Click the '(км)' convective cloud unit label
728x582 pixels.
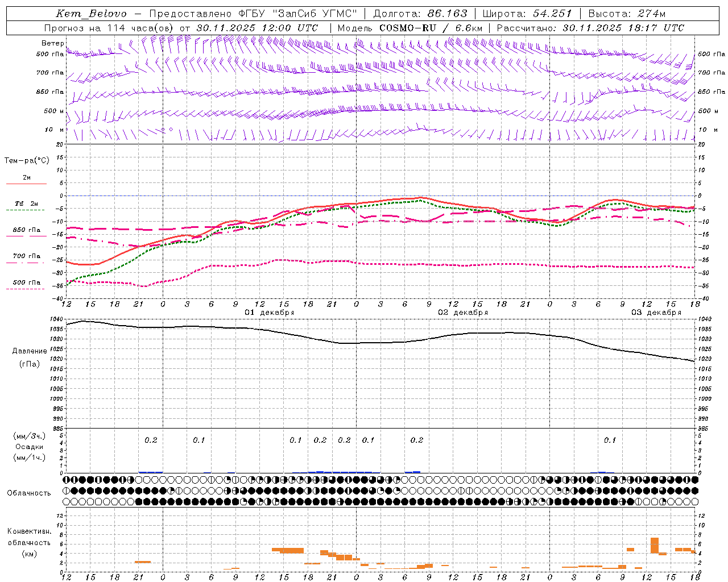click(x=29, y=553)
